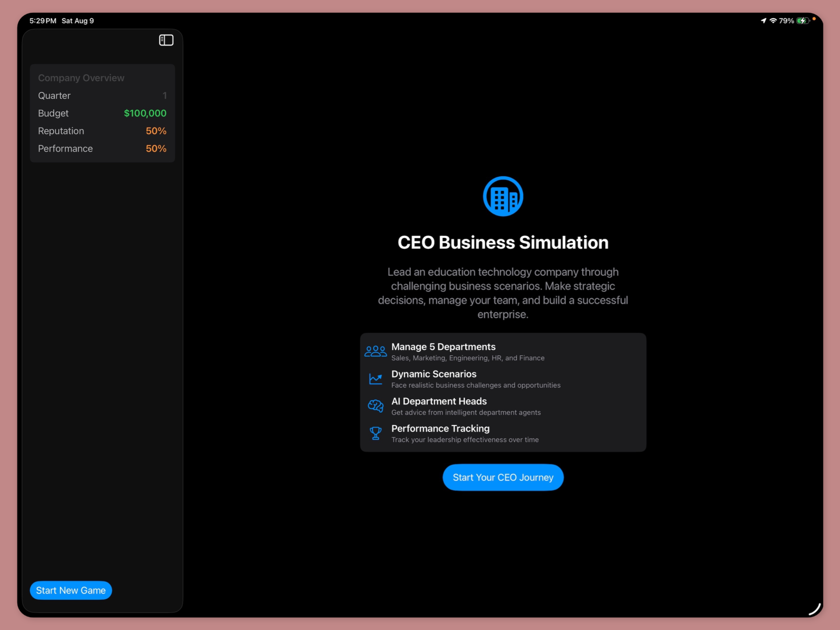Select the Quarter row label

click(x=54, y=96)
